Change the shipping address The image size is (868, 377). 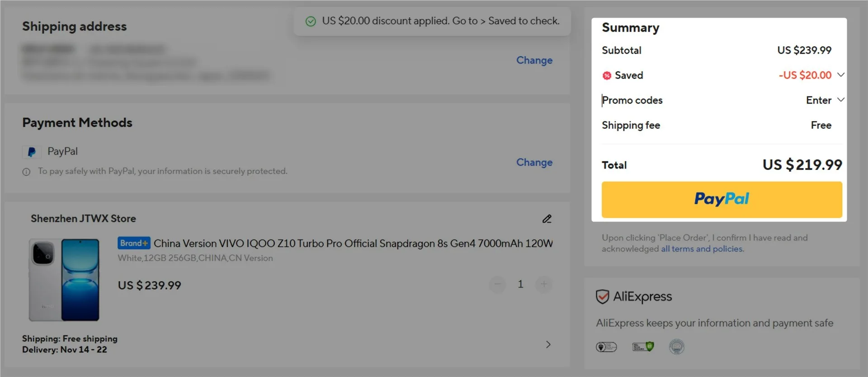pyautogui.click(x=534, y=60)
